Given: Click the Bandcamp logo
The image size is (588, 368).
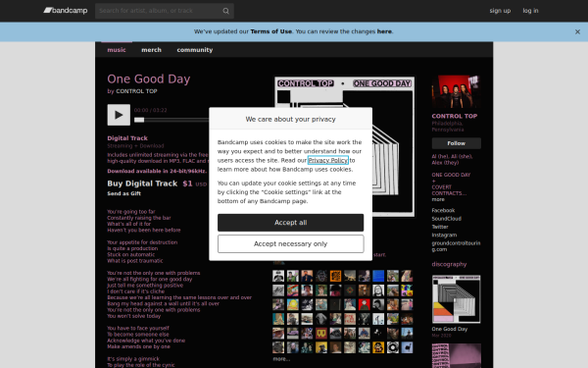Looking at the screenshot, I should point(66,11).
